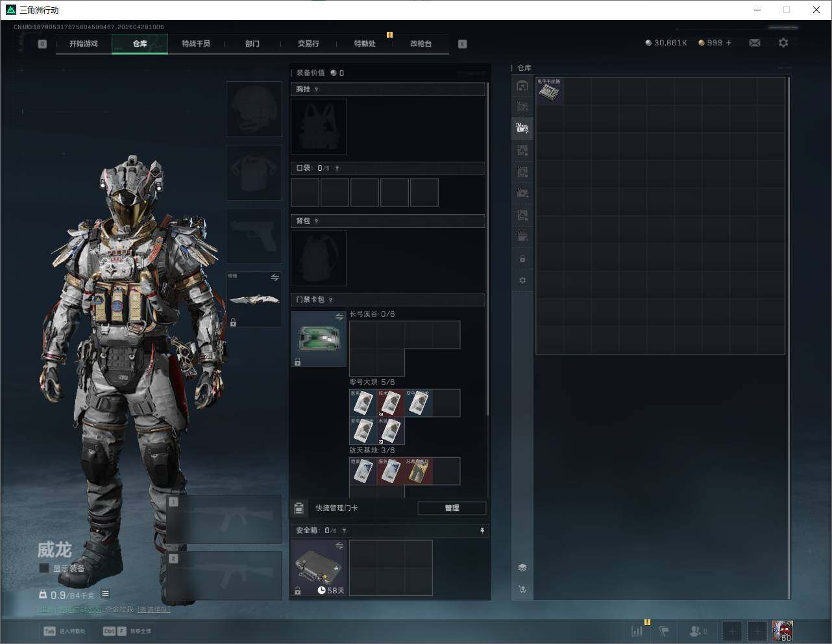This screenshot has height=644, width=832.
Task: Click the 快捷管理门卡 clipboard icon
Action: click(x=299, y=508)
